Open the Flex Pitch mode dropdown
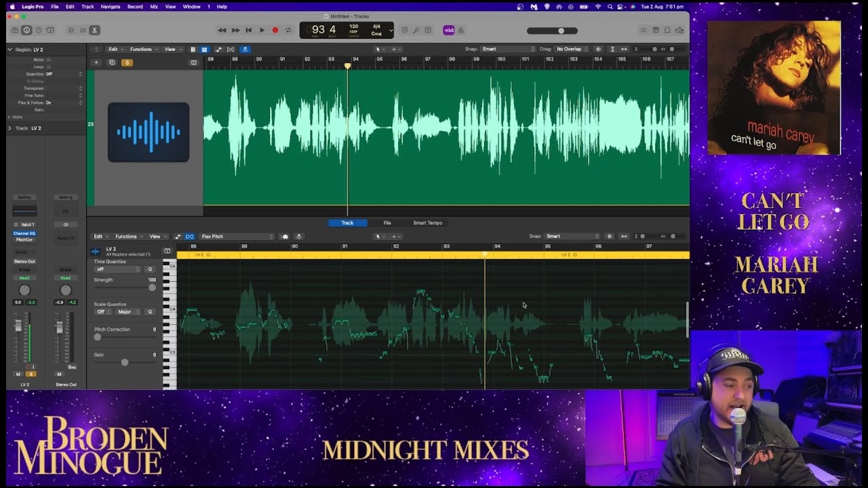Image resolution: width=868 pixels, height=488 pixels. coord(237,237)
